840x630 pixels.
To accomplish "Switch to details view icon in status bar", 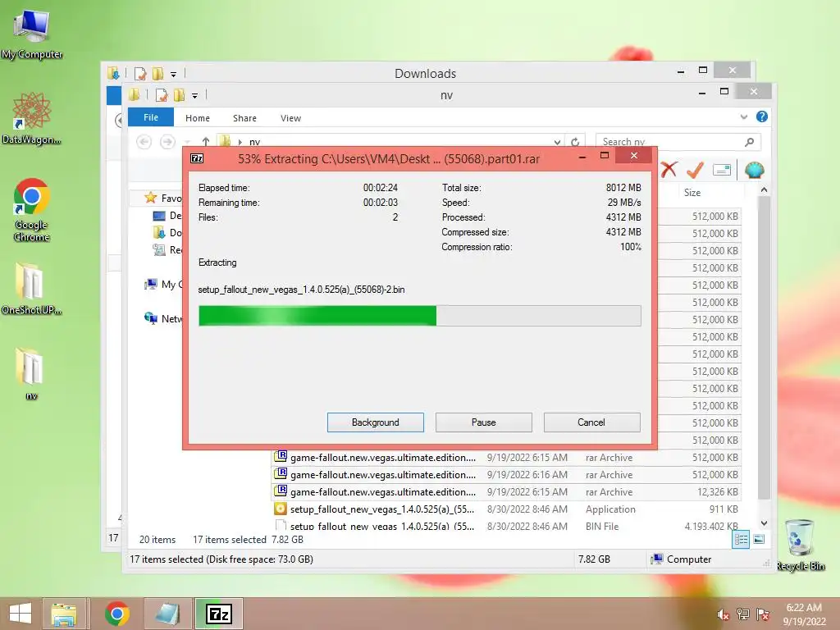I will (x=741, y=539).
